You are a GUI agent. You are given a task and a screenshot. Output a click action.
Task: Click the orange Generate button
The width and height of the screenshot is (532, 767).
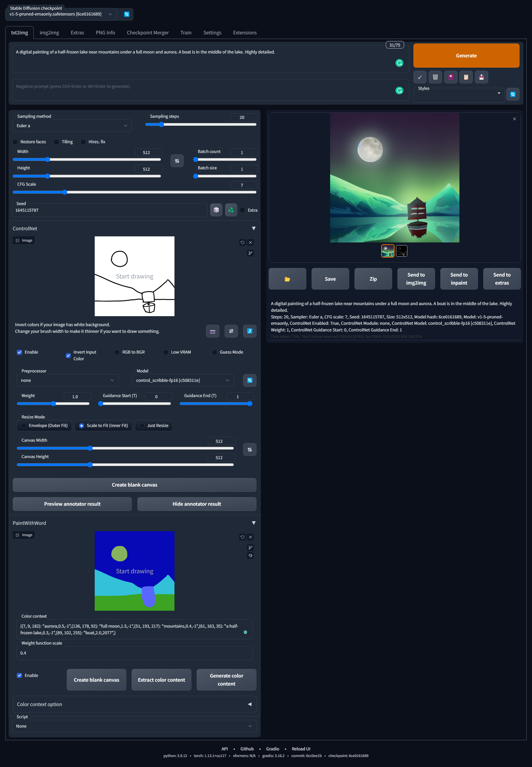pyautogui.click(x=466, y=56)
